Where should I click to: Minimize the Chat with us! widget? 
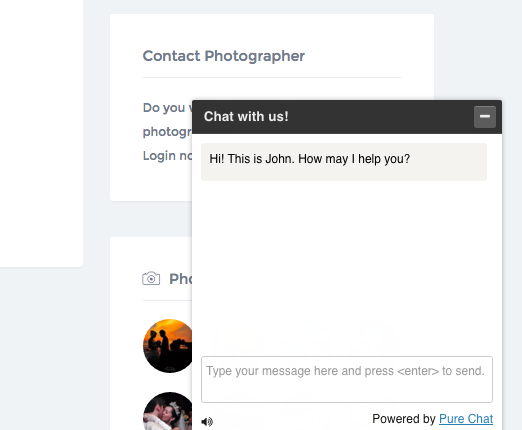pos(485,117)
